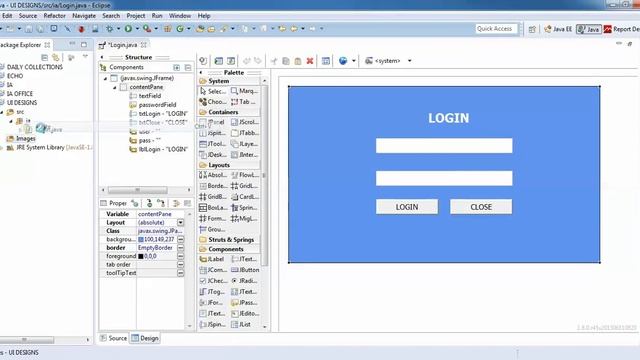Viewport: 640px width, 360px height.
Task: Switch to the Design tab
Action: (145, 338)
